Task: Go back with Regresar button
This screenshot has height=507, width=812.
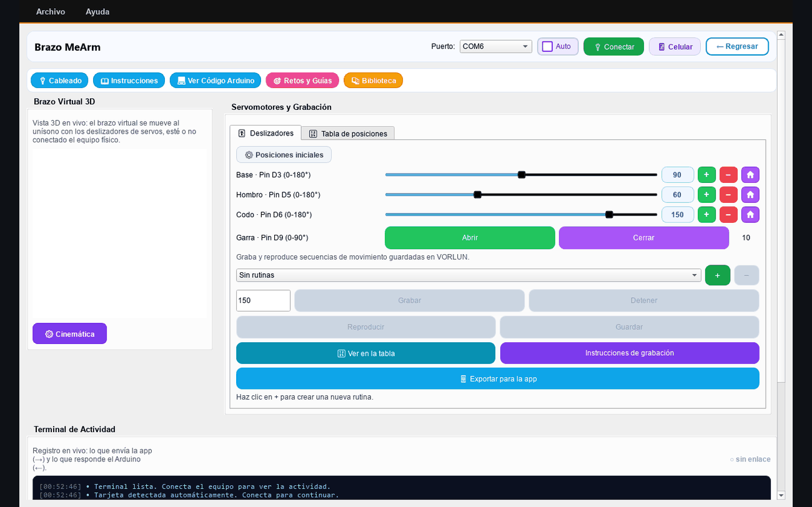Action: pos(737,47)
